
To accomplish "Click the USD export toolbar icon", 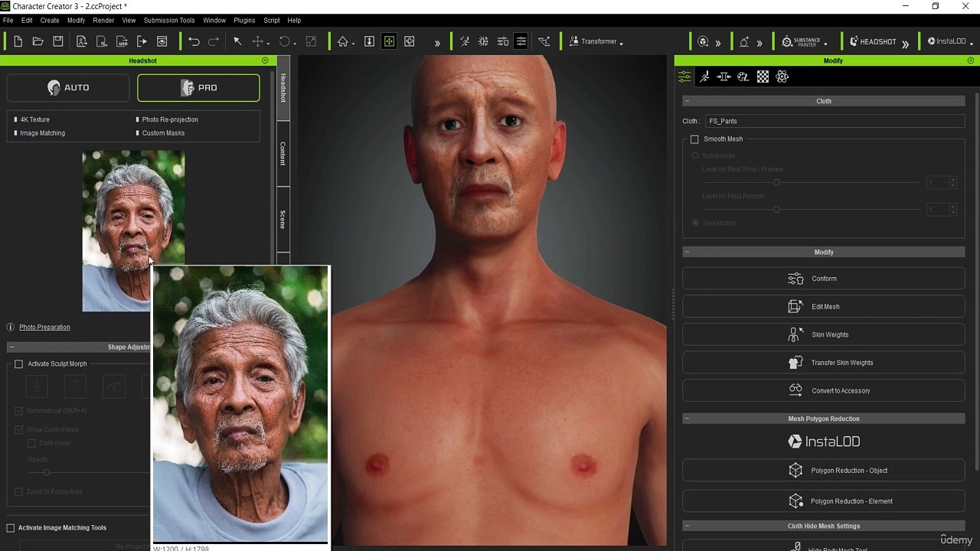I will point(122,41).
